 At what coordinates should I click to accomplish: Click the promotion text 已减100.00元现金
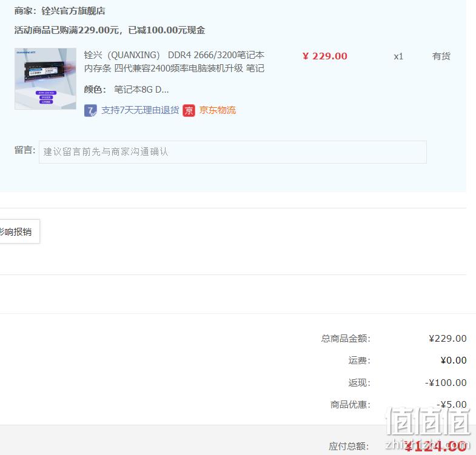[166, 30]
